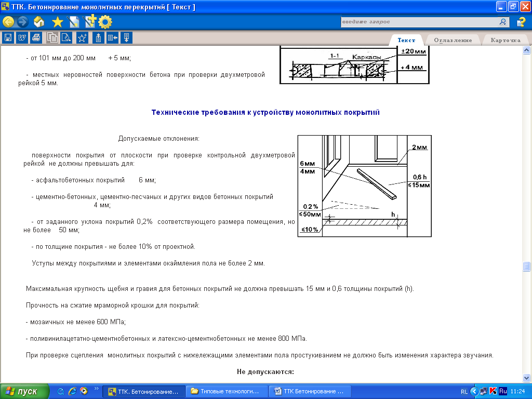Screen dimensions: 532x399
Task: Jump to document start with up-arrow page icon
Action: [98, 37]
